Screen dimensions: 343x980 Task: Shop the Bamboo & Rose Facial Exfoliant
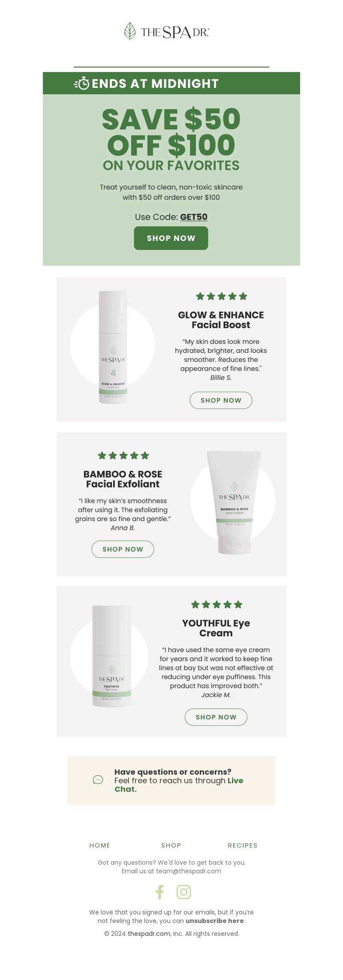(123, 549)
